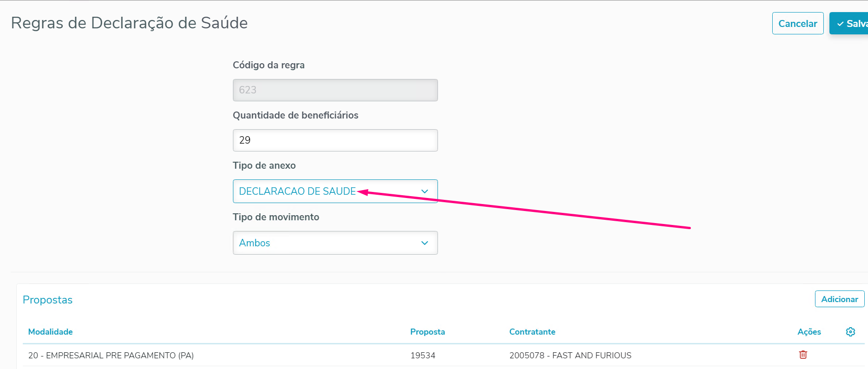Focus the Quantidade de beneficiários field
Screen dimensions: 868x369
pyautogui.click(x=335, y=140)
